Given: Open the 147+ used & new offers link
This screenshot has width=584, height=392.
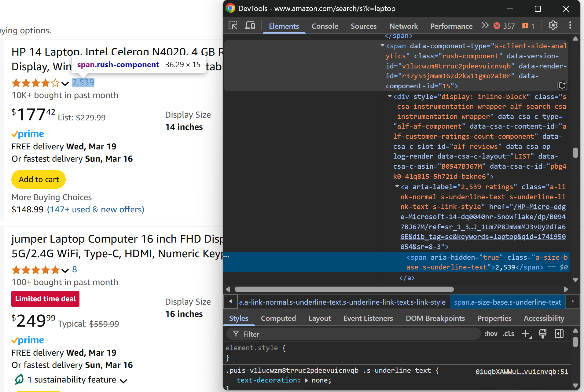Looking at the screenshot, I should (x=95, y=210).
